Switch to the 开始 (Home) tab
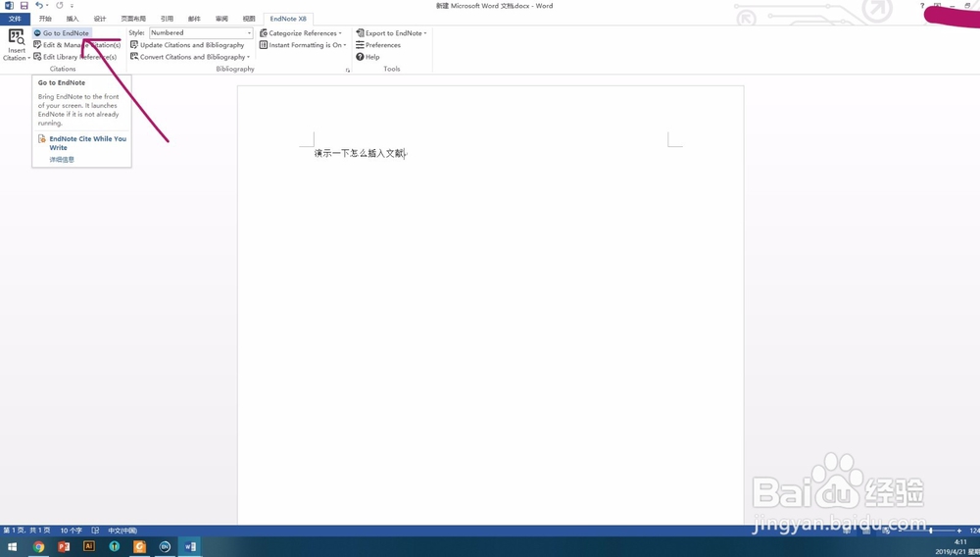980x557 pixels. [x=45, y=19]
